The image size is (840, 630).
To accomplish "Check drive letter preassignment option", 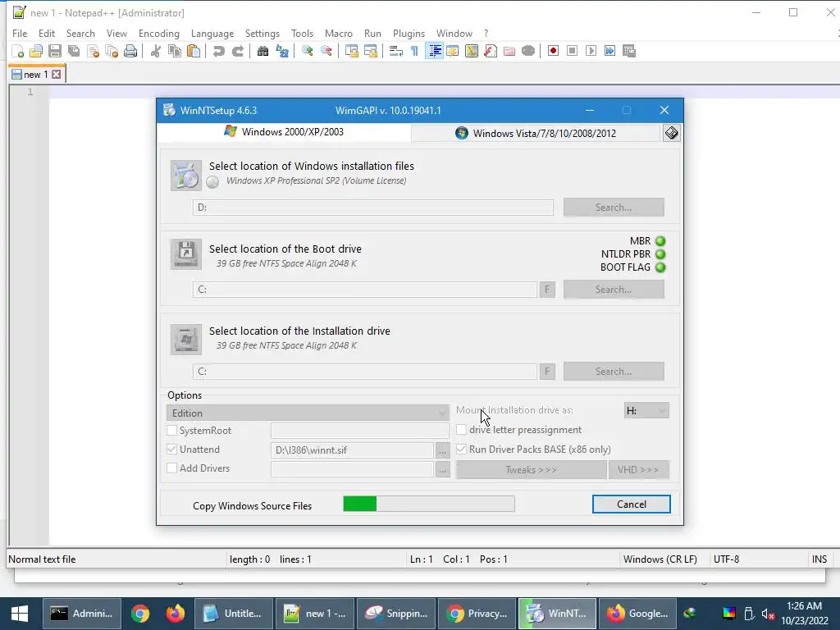I will click(x=461, y=430).
